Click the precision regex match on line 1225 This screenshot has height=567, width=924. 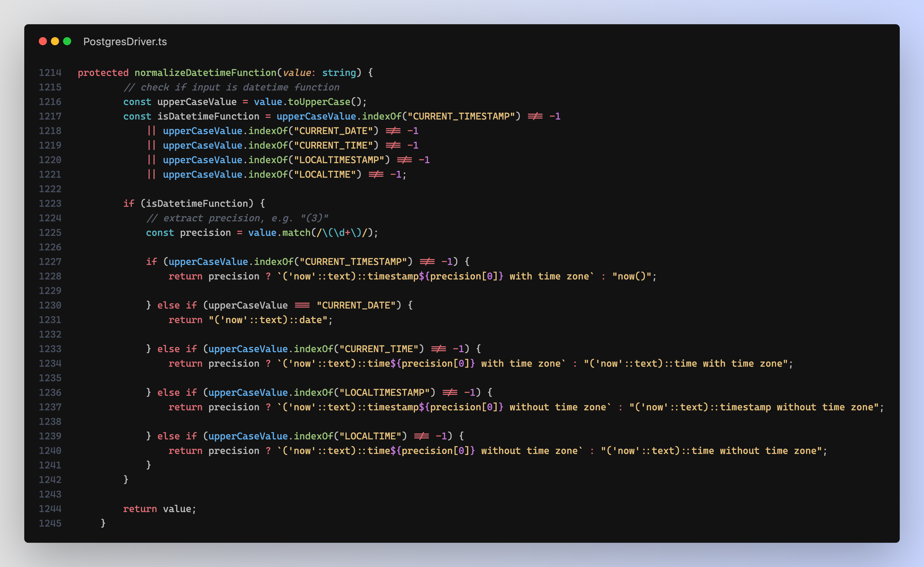[343, 233]
